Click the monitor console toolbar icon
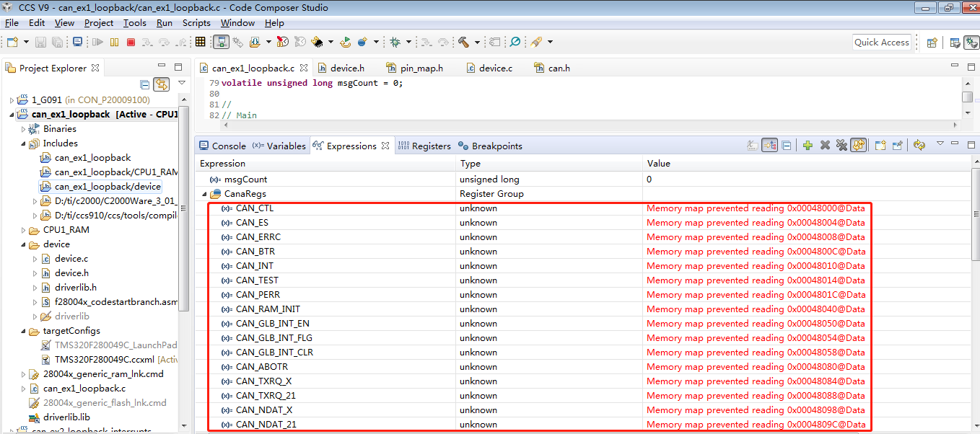The width and height of the screenshot is (980, 434). point(77,42)
